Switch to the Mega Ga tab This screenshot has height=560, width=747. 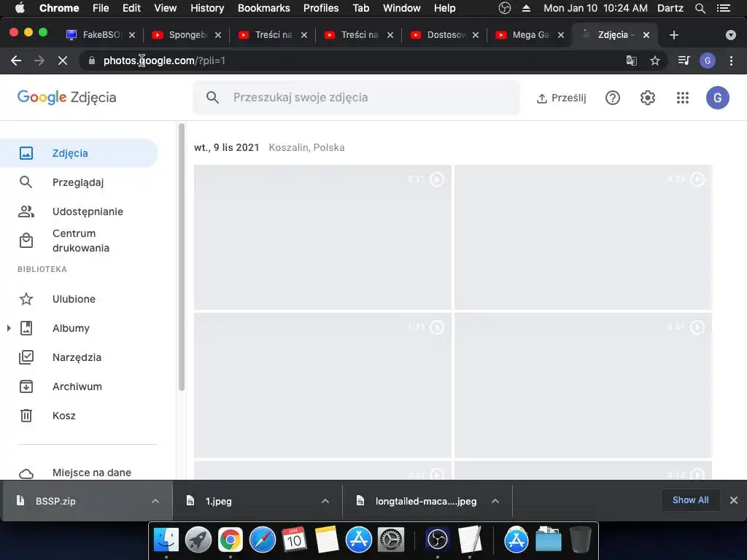(x=530, y=35)
